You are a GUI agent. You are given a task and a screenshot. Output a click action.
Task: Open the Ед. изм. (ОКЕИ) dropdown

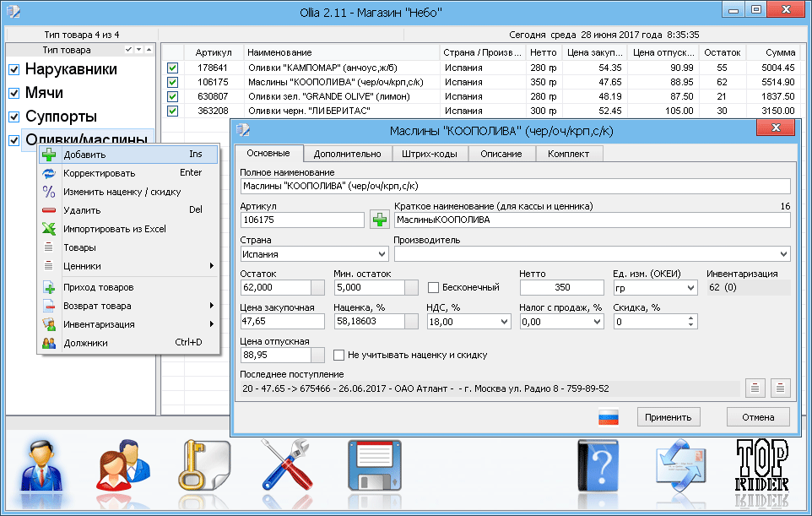click(x=690, y=288)
